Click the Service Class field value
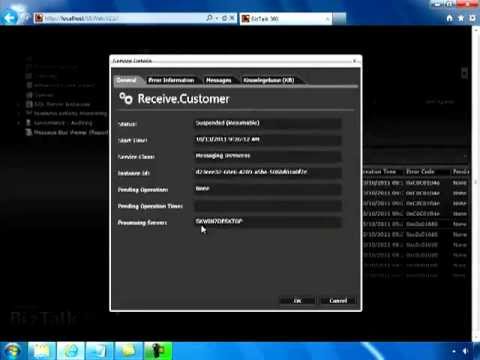480x360 pixels. 267,156
